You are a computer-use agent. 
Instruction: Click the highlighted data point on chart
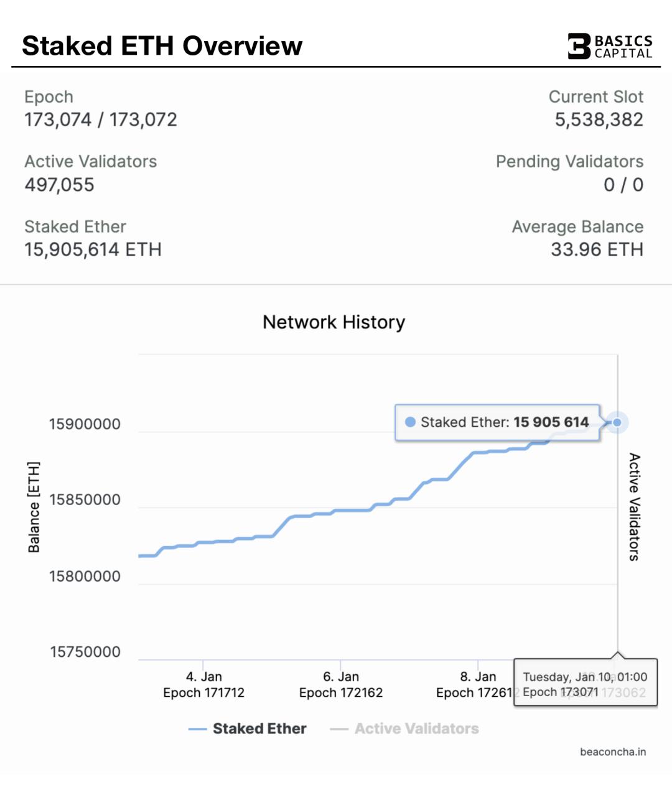click(x=617, y=422)
